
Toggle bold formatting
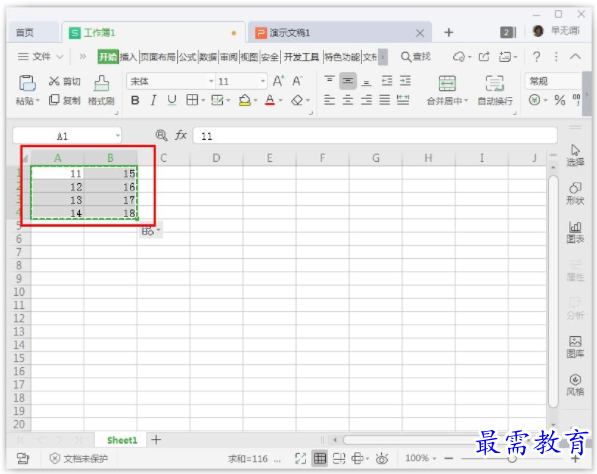point(135,101)
